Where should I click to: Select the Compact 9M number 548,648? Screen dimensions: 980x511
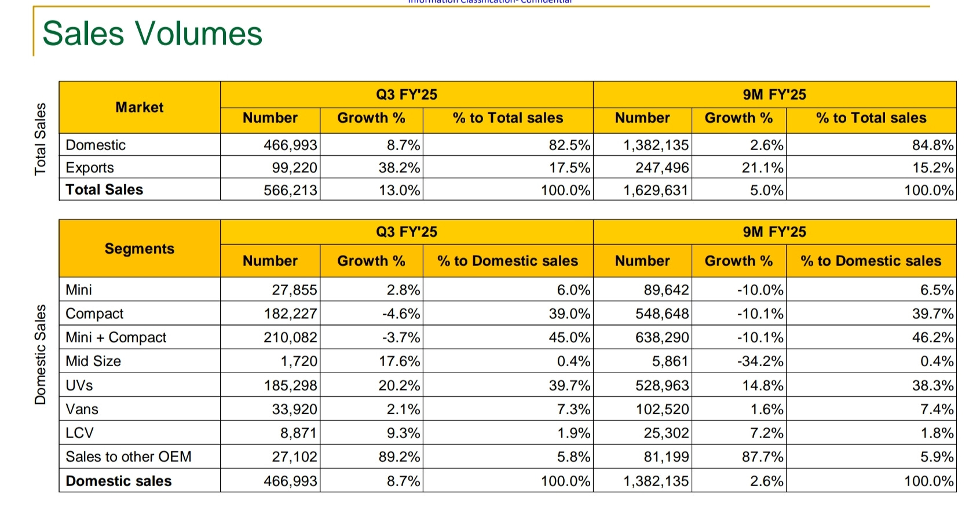click(x=663, y=313)
